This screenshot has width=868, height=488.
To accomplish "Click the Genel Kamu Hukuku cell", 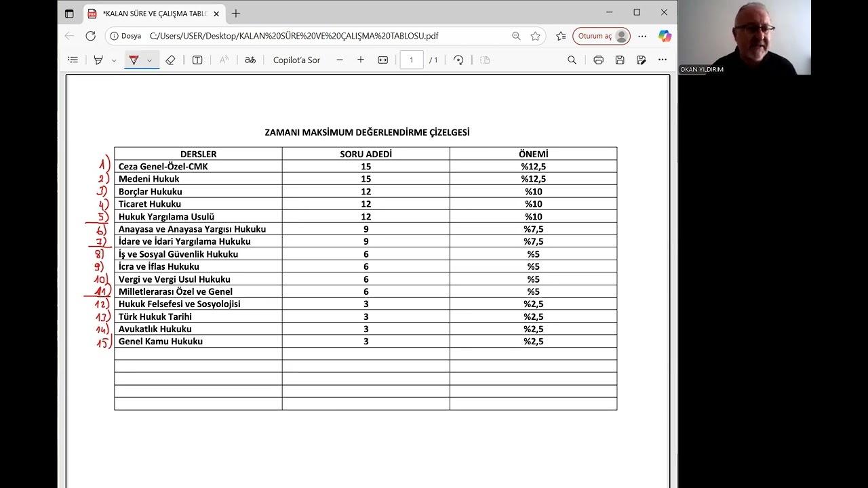I will [198, 342].
